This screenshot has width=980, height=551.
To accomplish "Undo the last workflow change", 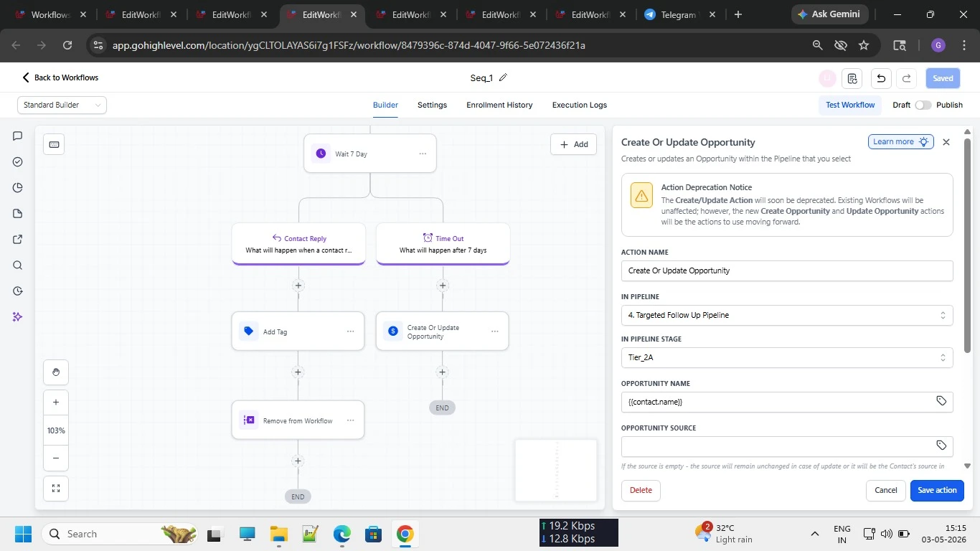I will click(881, 78).
